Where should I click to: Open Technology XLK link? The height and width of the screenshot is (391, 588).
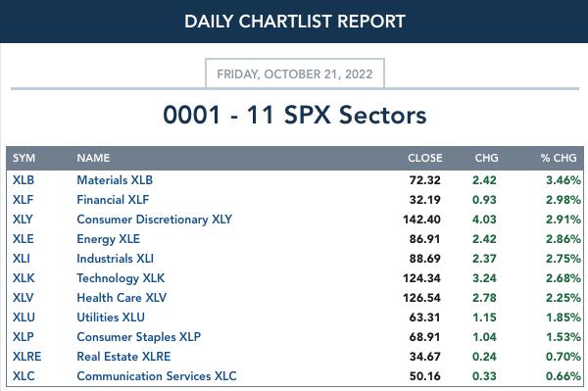coord(121,278)
